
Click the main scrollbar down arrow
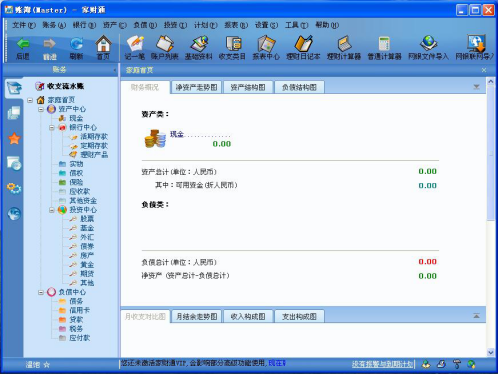click(x=491, y=352)
